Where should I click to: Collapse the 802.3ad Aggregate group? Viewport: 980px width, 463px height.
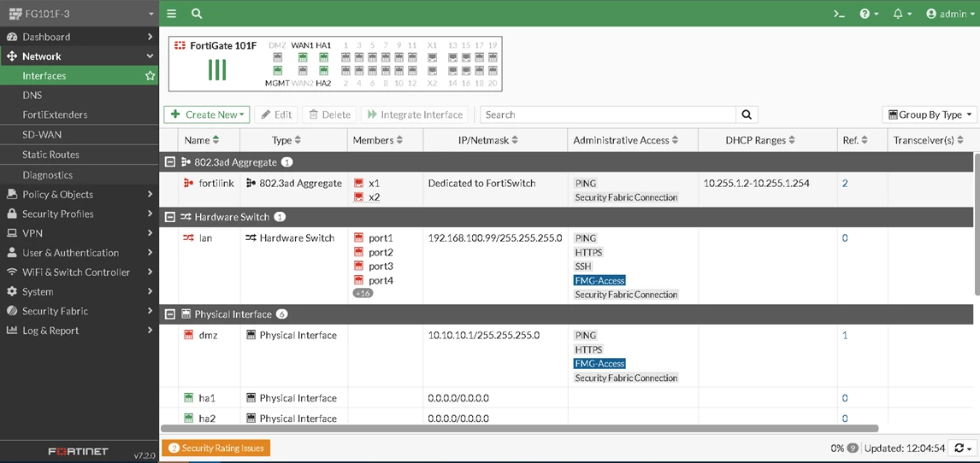point(168,162)
